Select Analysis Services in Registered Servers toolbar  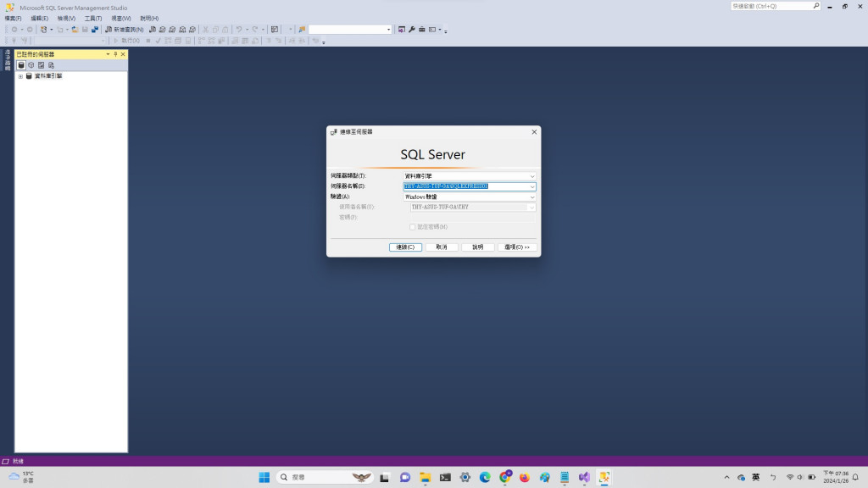31,64
